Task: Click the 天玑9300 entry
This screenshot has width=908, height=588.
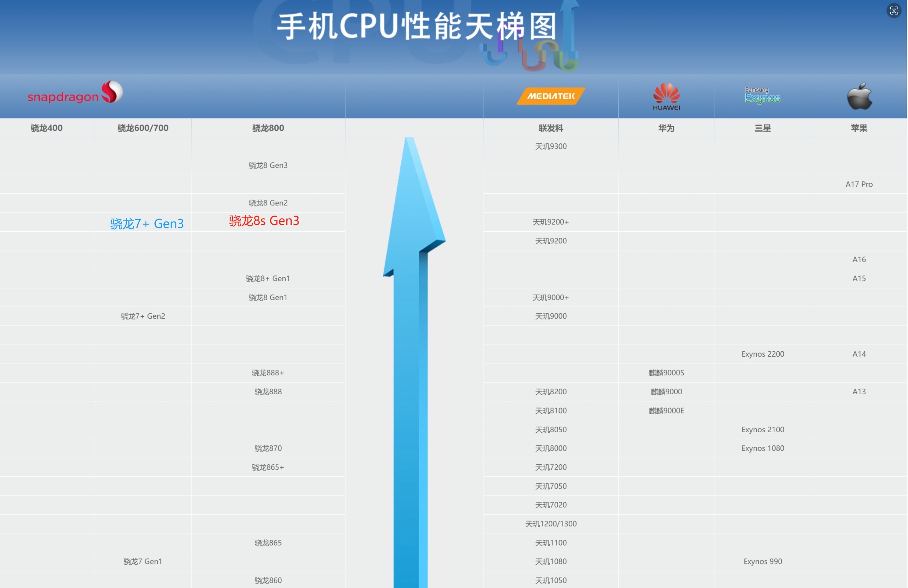Action: 551,146
